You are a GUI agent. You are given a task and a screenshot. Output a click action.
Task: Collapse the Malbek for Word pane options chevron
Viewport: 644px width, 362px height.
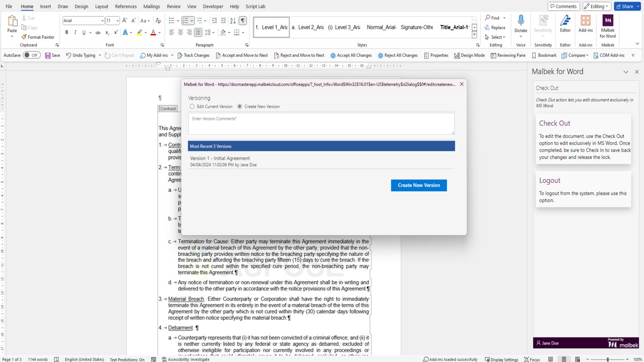[x=626, y=72]
